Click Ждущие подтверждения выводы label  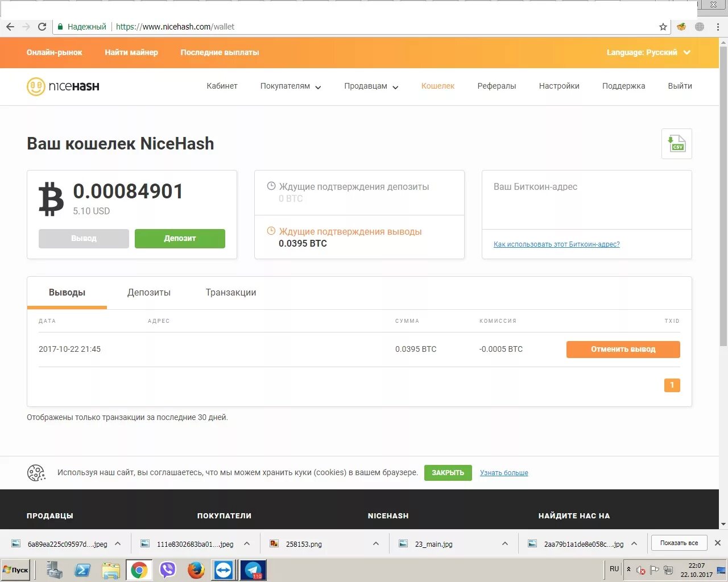pyautogui.click(x=350, y=232)
